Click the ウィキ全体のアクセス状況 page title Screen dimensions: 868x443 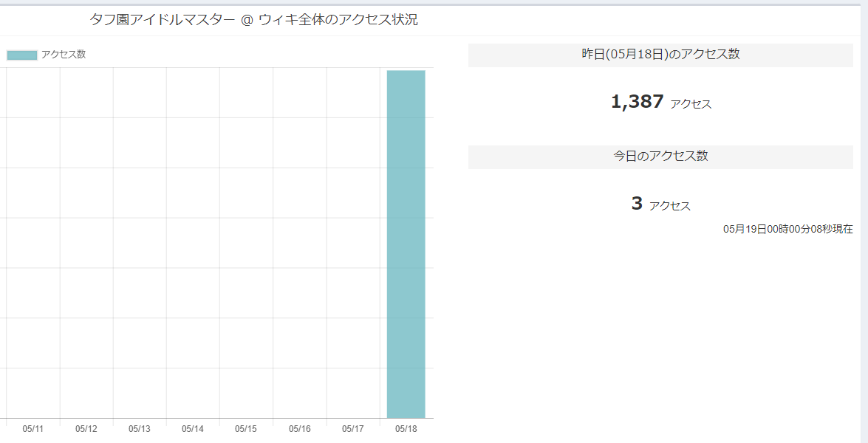(253, 20)
